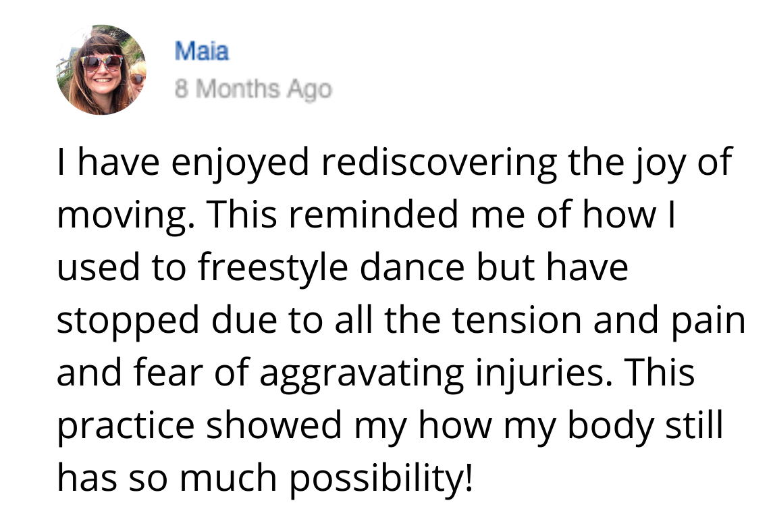Viewport: 771px width, 532px height.
Task: Click the word 'dance' in the third line
Action: (x=412, y=268)
